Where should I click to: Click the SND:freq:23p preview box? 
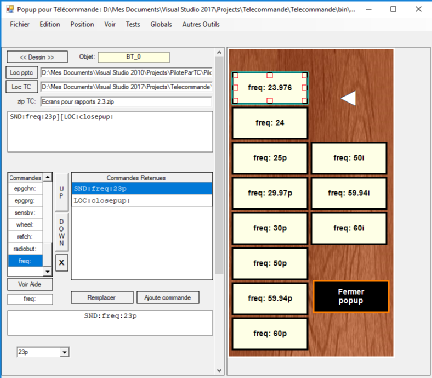110,323
